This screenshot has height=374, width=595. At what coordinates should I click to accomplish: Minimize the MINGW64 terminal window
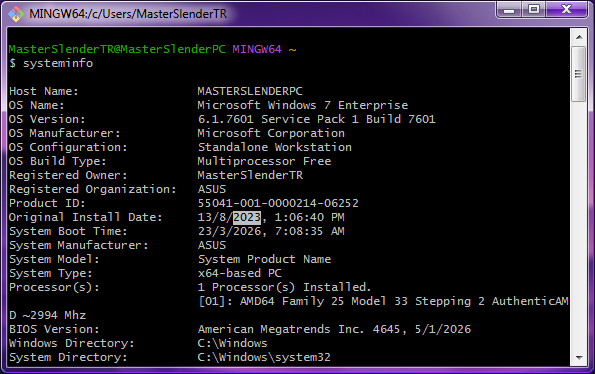pyautogui.click(x=509, y=9)
